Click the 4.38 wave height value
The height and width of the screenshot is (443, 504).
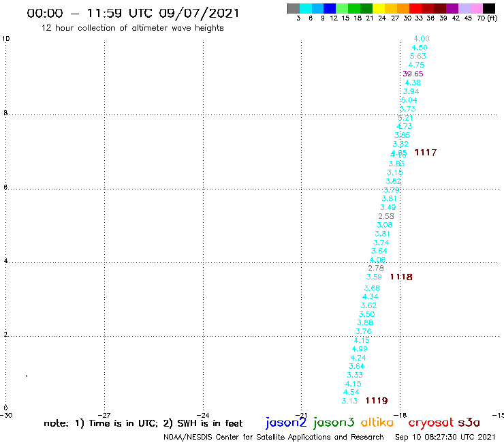(413, 82)
